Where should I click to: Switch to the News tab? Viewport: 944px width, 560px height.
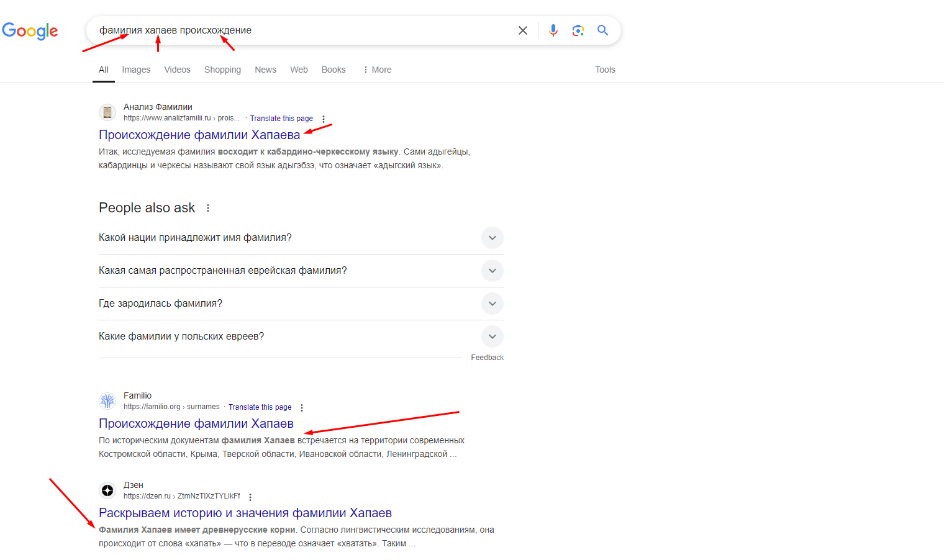click(x=265, y=70)
